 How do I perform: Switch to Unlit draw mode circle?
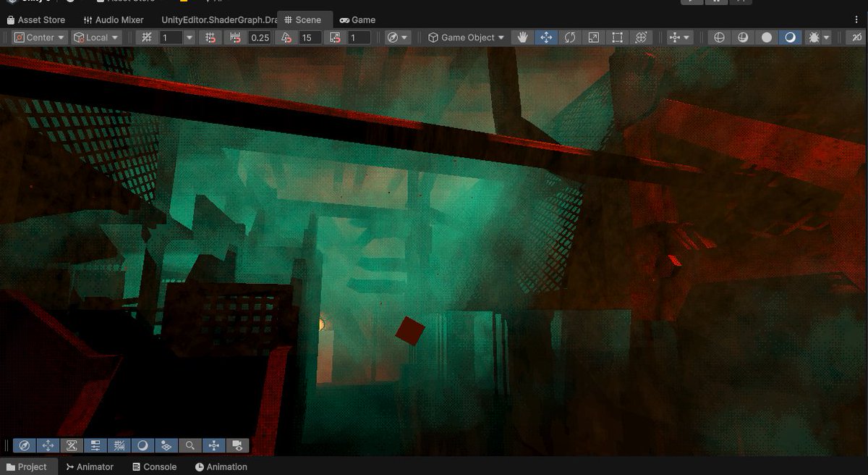767,37
